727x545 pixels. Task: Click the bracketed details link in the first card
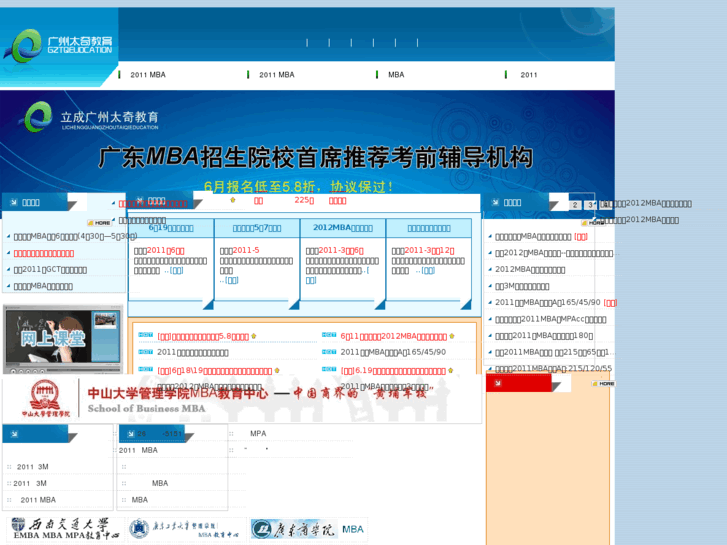[x=176, y=270]
